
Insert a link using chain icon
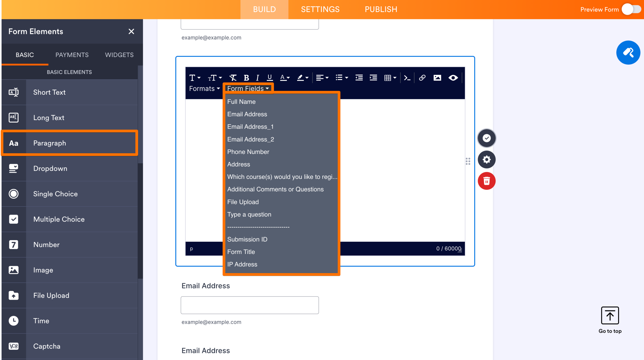[x=422, y=78]
